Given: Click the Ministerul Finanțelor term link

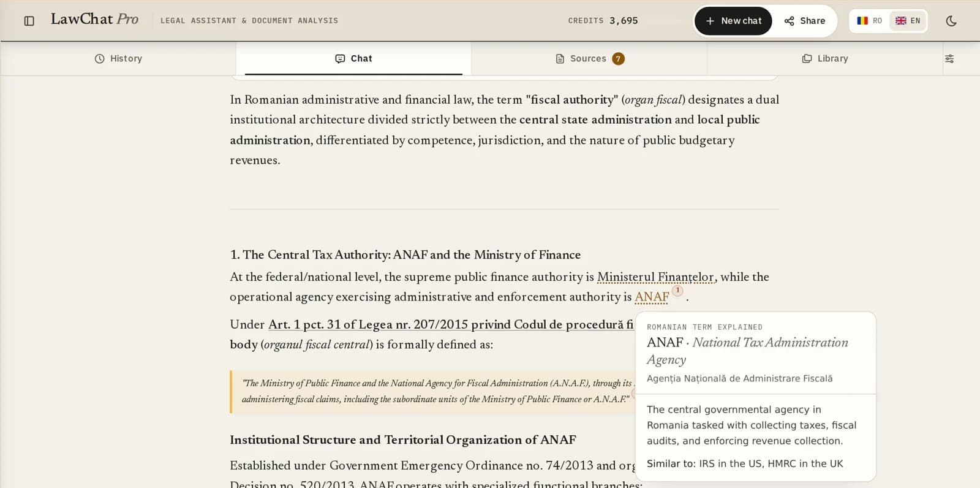Looking at the screenshot, I should pos(655,277).
